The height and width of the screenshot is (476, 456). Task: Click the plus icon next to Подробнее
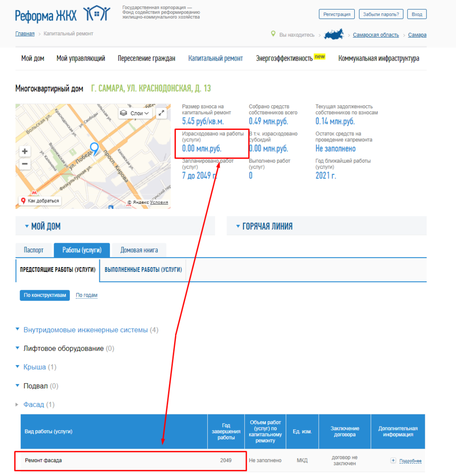click(393, 460)
